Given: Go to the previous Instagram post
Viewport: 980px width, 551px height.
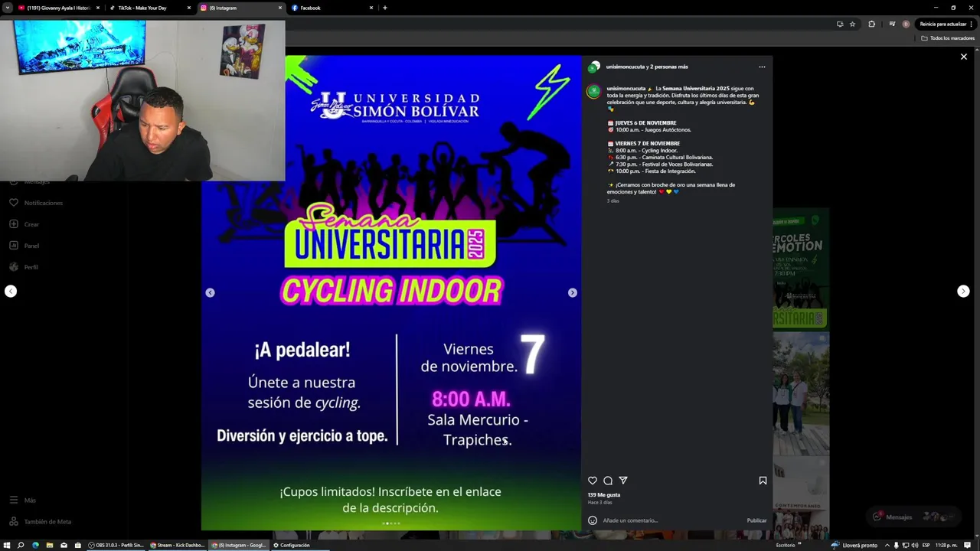Looking at the screenshot, I should tap(11, 292).
